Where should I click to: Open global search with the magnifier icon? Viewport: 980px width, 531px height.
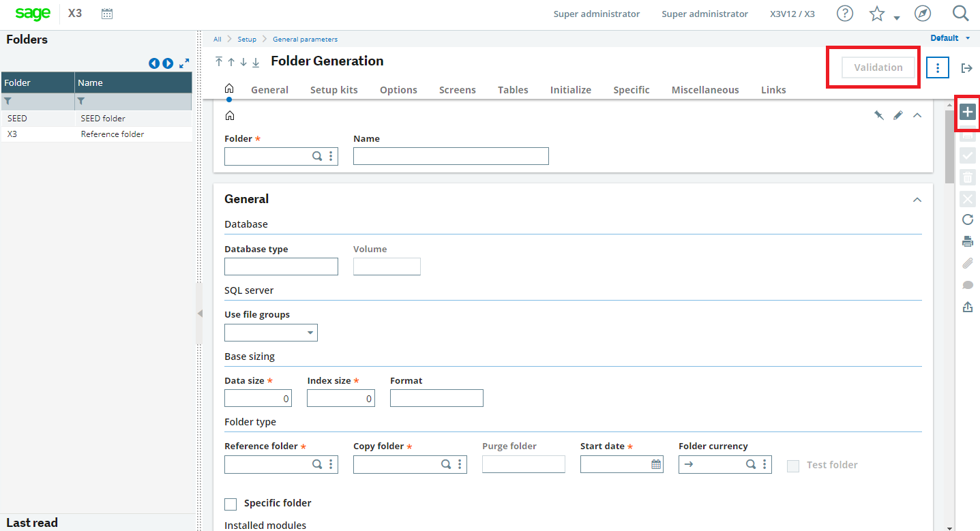960,13
